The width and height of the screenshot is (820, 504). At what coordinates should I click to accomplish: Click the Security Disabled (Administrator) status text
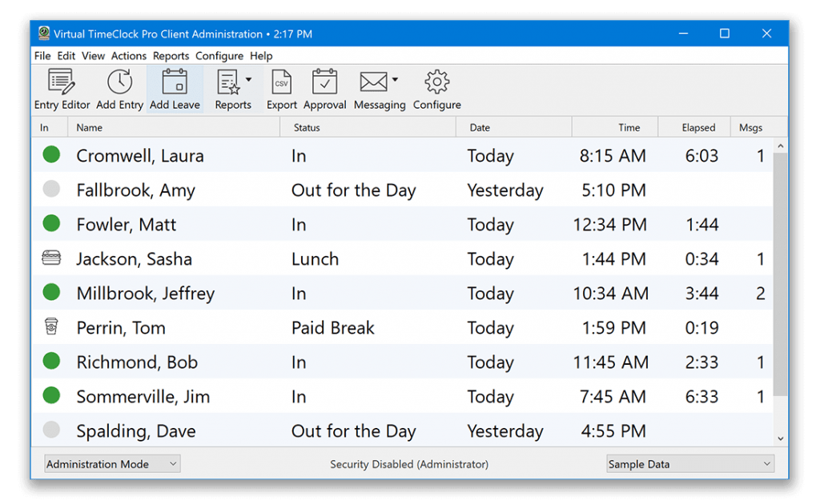[409, 464]
